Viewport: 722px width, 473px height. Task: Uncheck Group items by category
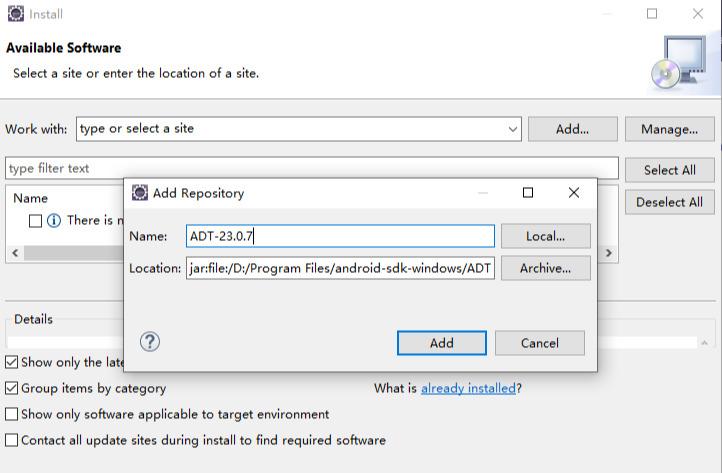pos(12,388)
